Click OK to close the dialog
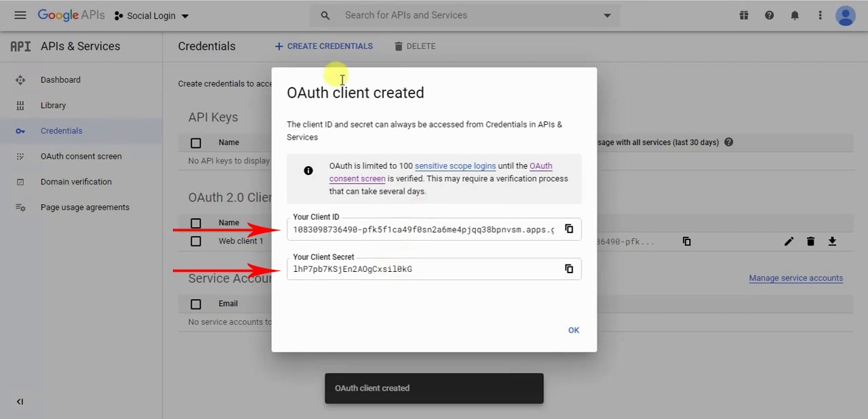This screenshot has height=419, width=868. pos(574,330)
